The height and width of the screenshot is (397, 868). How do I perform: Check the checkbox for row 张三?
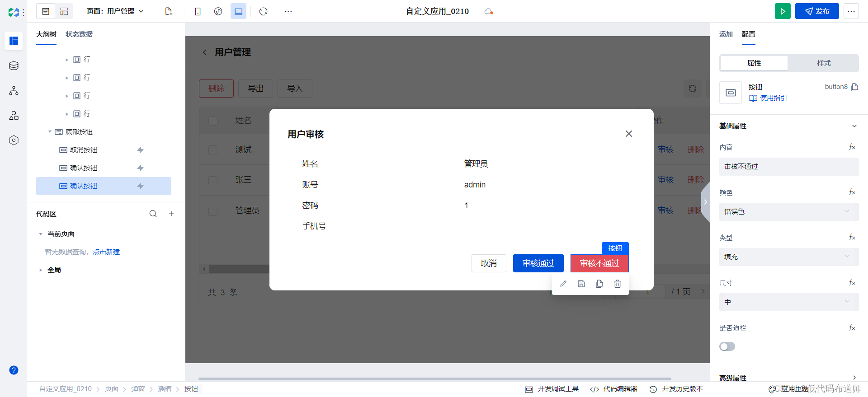213,180
